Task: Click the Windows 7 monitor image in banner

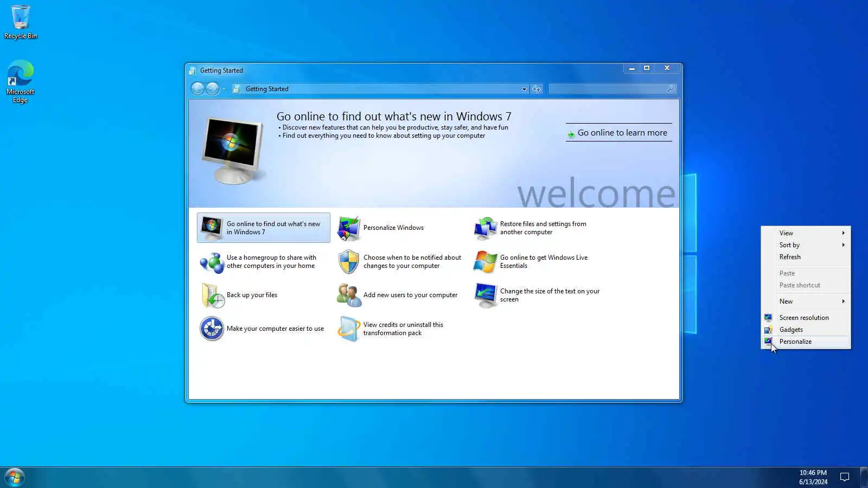Action: (232, 150)
